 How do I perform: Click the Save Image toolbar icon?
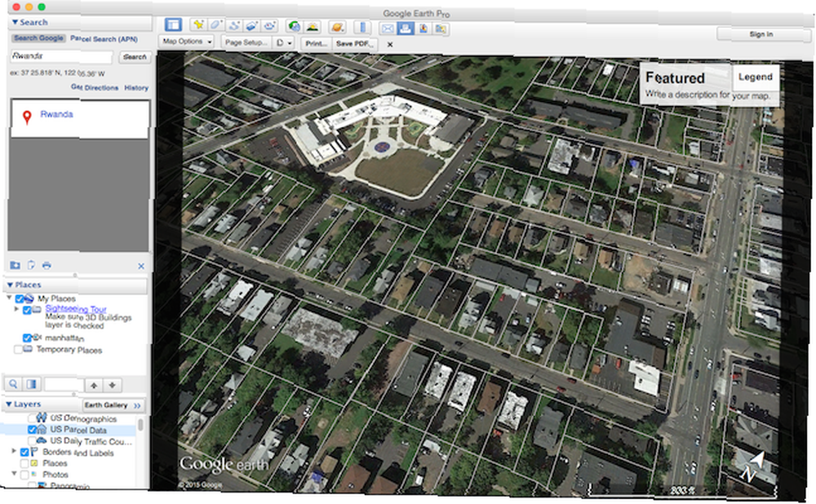coord(423,29)
